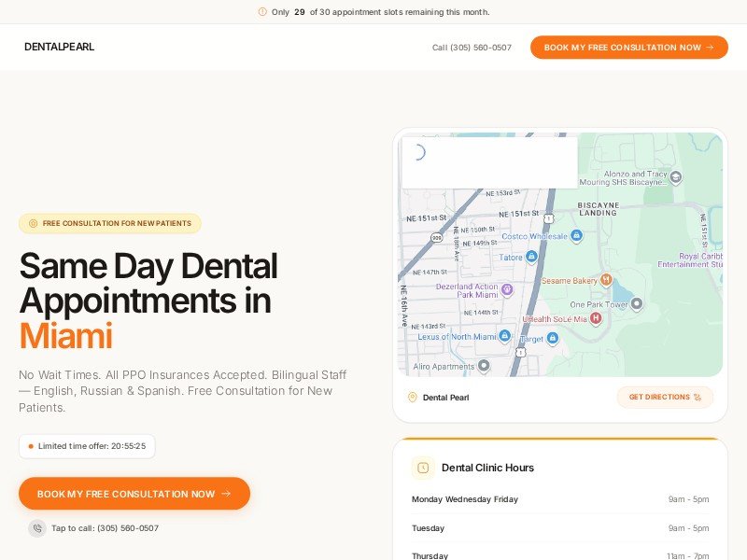Click the Costco Wholesale map marker

tap(576, 236)
